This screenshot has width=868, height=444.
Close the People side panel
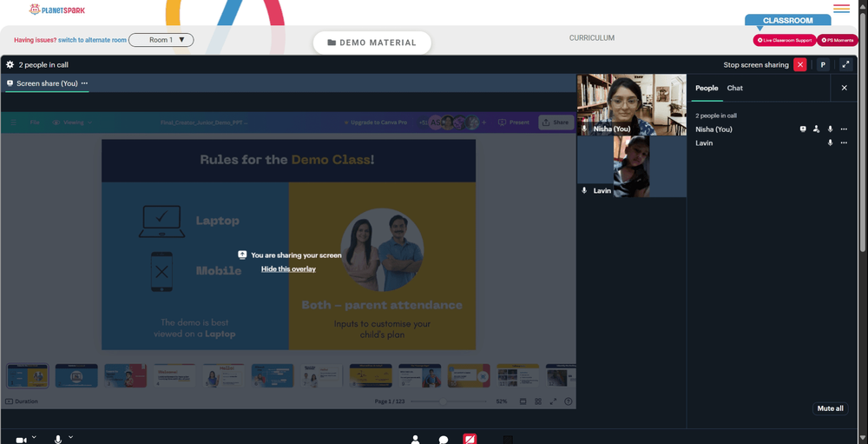pyautogui.click(x=845, y=88)
